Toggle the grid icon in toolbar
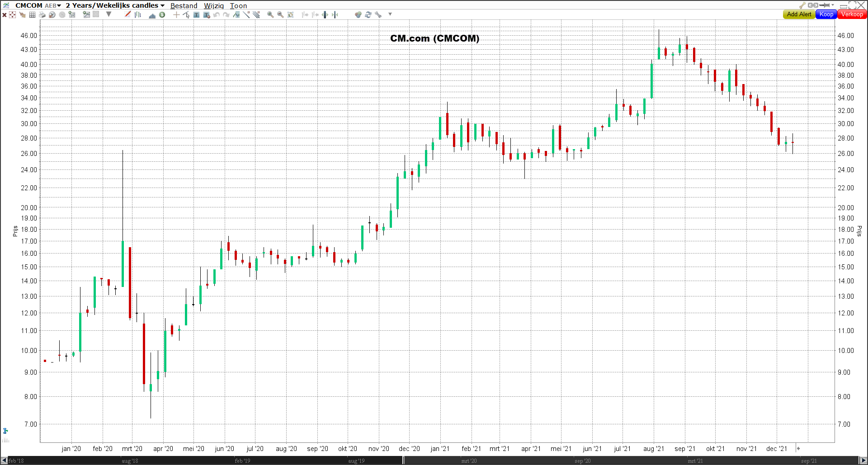868x465 pixels. pyautogui.click(x=32, y=15)
